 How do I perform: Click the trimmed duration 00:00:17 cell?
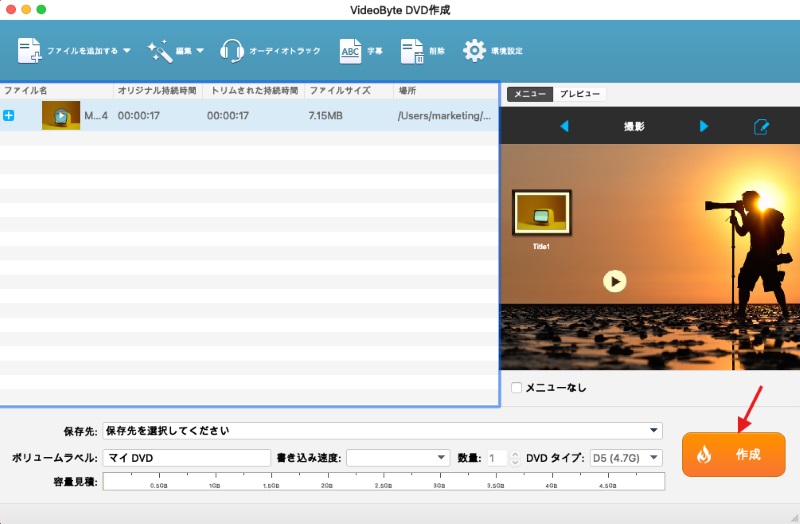(x=228, y=116)
